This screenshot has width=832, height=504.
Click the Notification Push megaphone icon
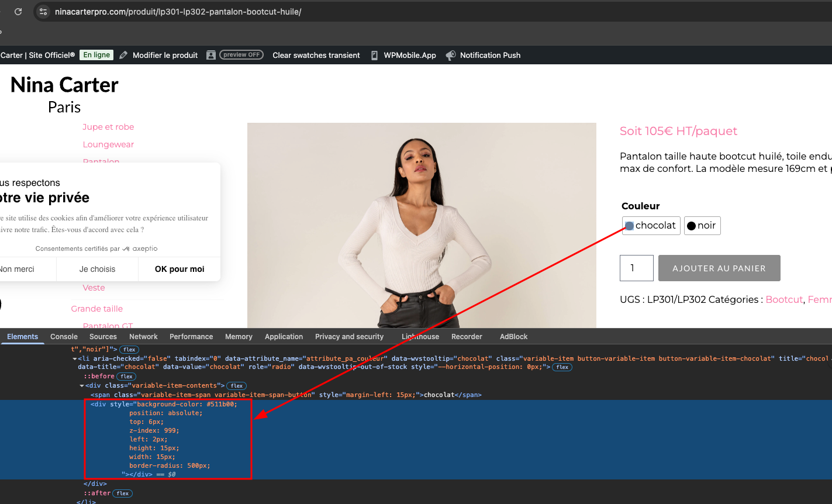point(451,55)
